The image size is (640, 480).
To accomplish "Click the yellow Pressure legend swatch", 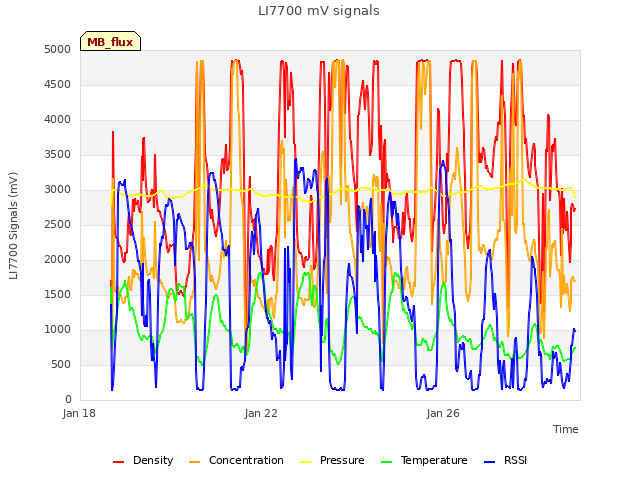I will coord(306,462).
